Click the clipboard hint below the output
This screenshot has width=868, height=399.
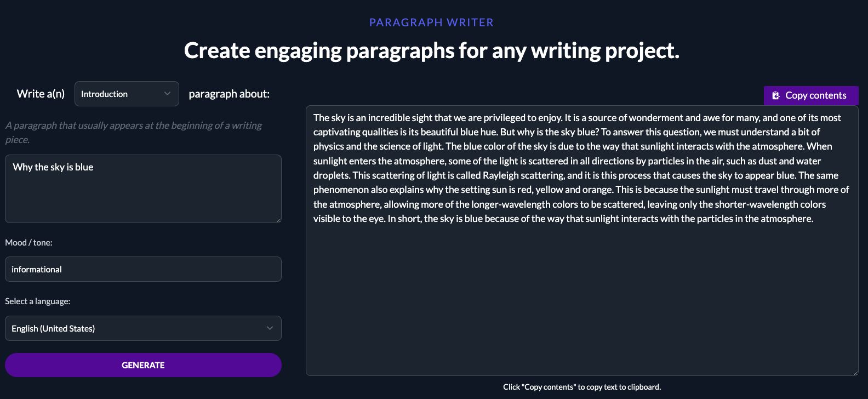(581, 387)
